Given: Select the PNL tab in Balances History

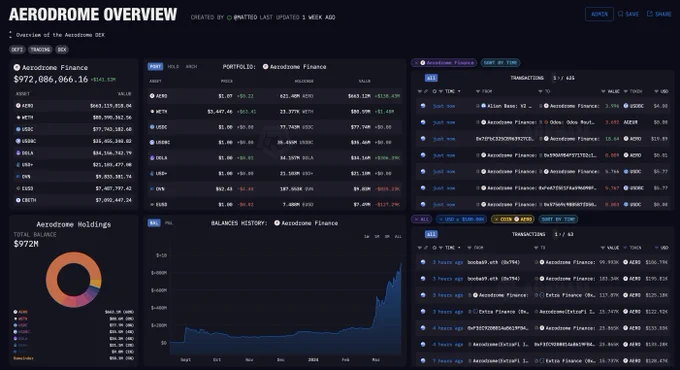Looking at the screenshot, I should pyautogui.click(x=169, y=223).
